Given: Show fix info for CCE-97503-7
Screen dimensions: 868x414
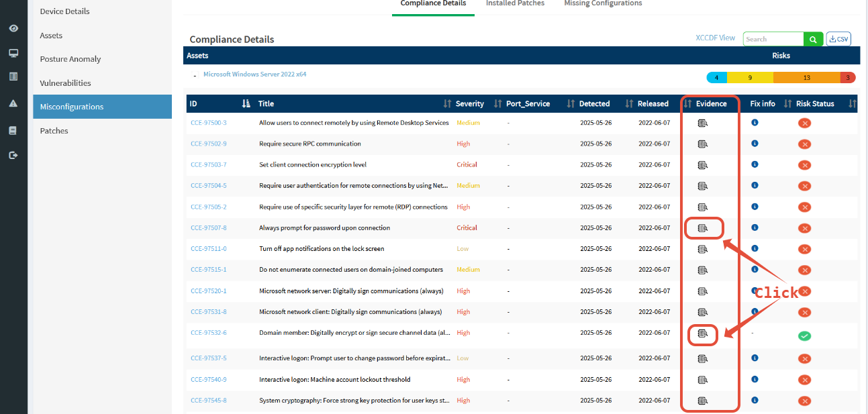Looking at the screenshot, I should 755,164.
